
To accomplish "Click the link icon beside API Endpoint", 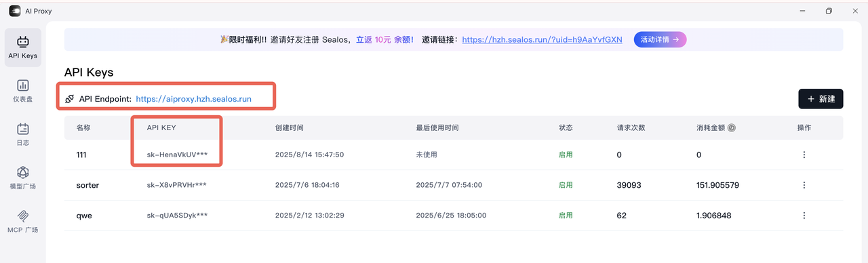I will tap(69, 99).
